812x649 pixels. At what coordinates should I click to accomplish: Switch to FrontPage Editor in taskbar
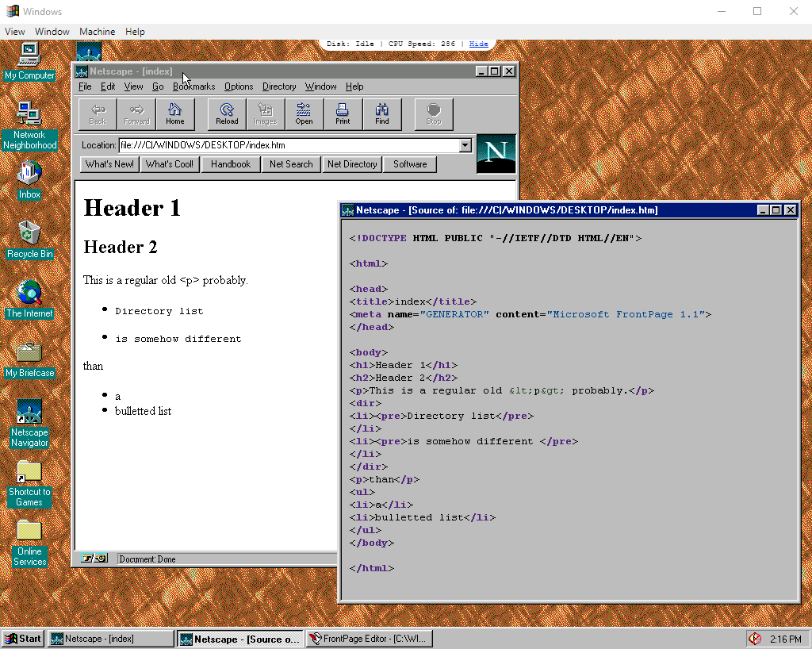pos(371,639)
